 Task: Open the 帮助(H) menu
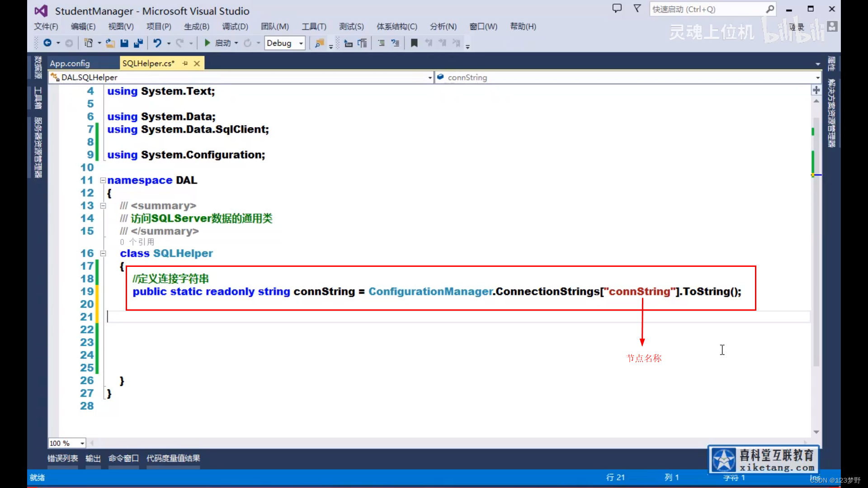pos(523,26)
